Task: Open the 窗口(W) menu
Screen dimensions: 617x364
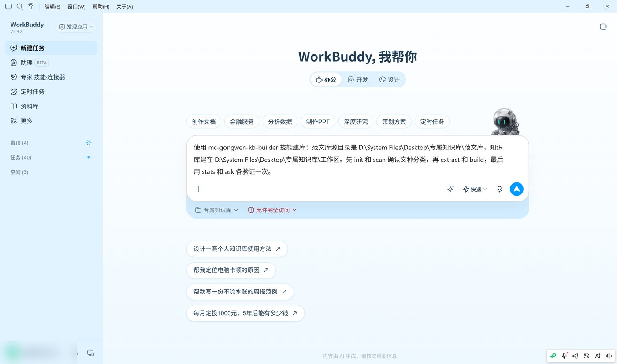Action: tap(77, 7)
